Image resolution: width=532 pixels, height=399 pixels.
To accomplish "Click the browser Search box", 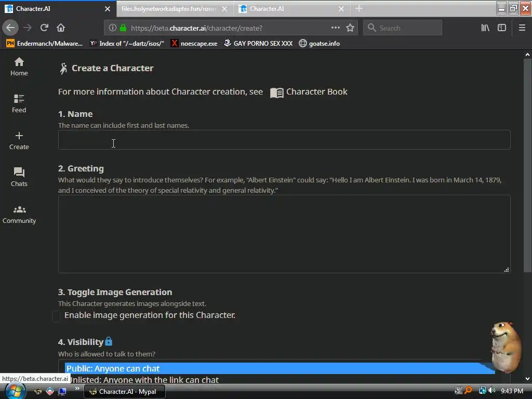I will pyautogui.click(x=403, y=28).
